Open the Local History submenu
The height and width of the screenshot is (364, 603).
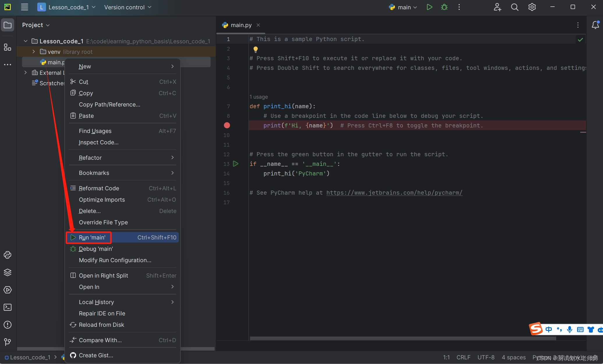123,302
